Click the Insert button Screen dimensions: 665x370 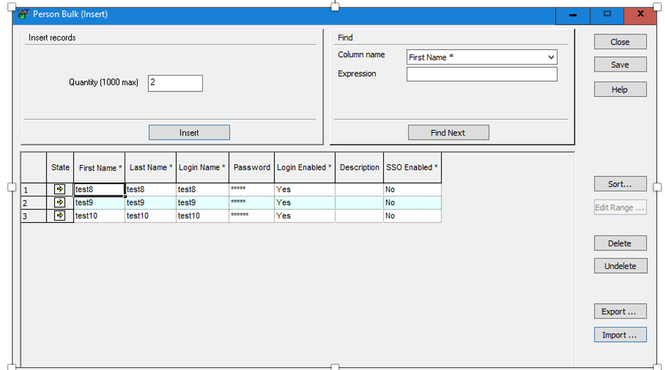click(189, 132)
